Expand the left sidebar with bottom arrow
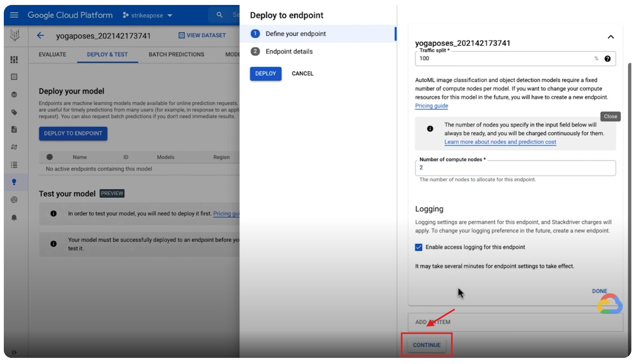This screenshot has width=634, height=364. [x=14, y=352]
